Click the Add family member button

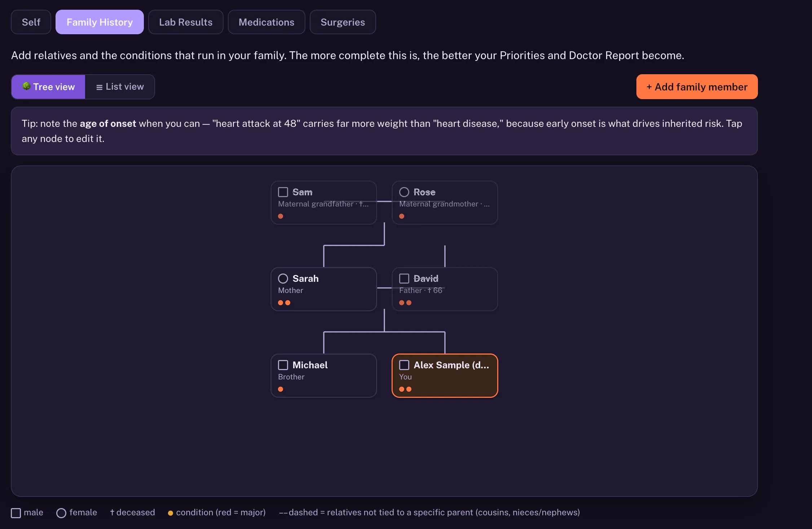pyautogui.click(x=697, y=87)
